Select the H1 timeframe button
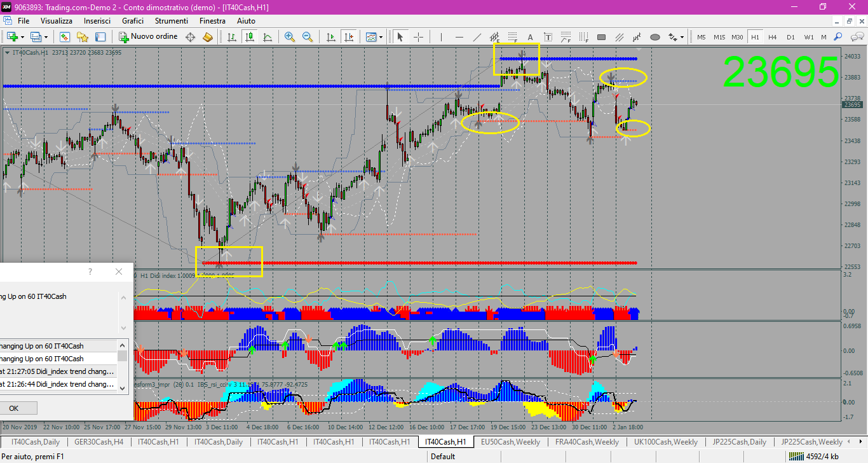 pos(755,37)
